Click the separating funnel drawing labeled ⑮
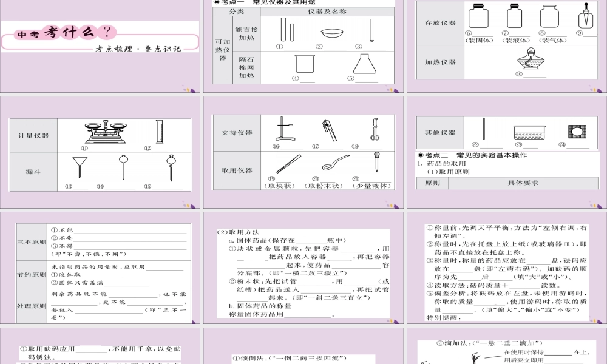607x364 pixels. (171, 168)
